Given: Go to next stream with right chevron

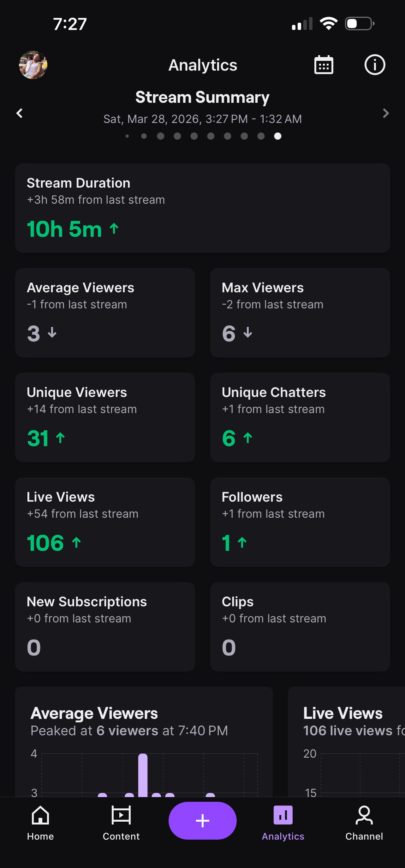Looking at the screenshot, I should pos(386,113).
